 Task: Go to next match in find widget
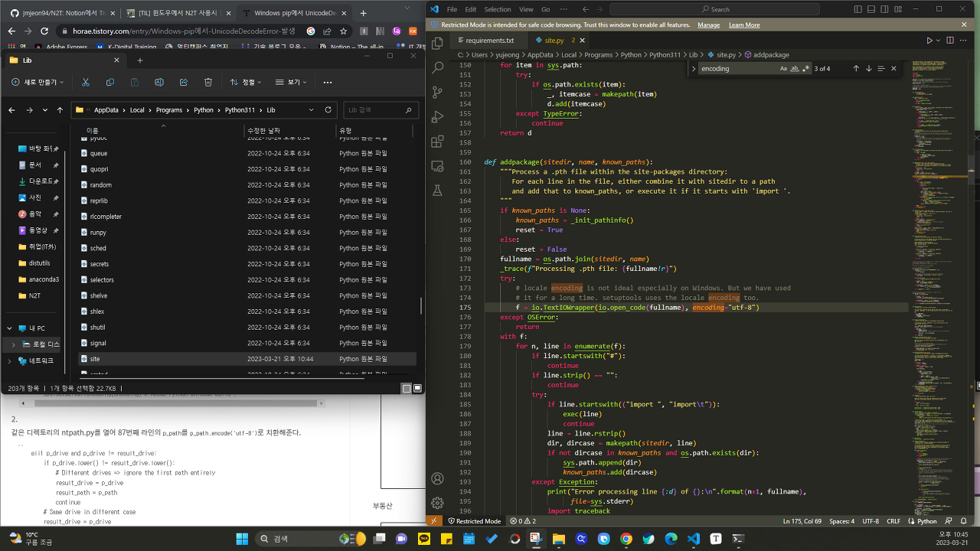[x=869, y=68]
